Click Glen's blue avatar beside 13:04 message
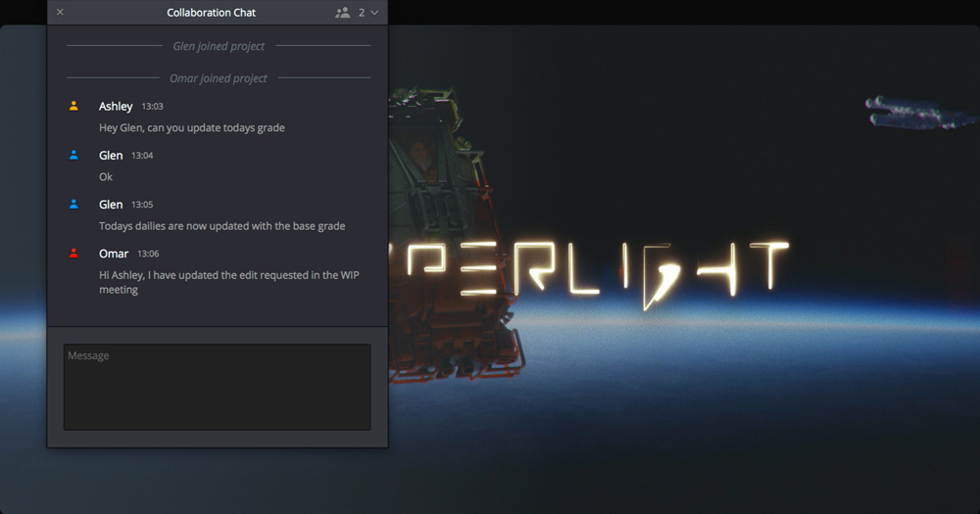The width and height of the screenshot is (980, 514). point(73,155)
